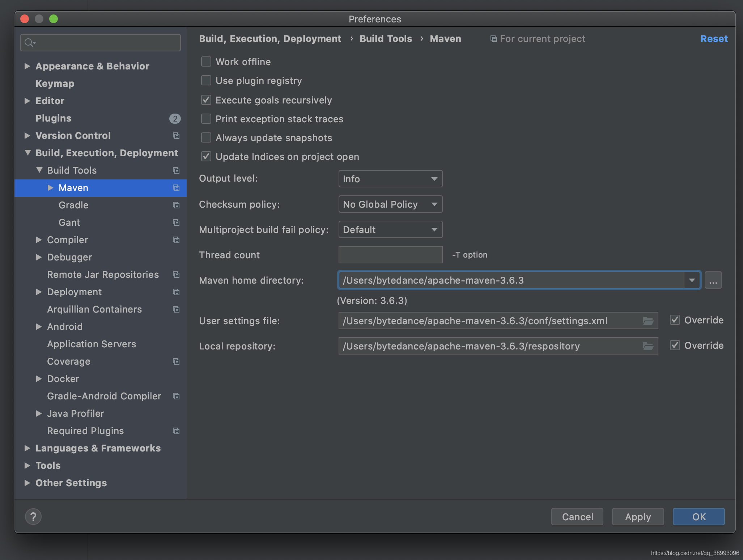Click project-level icon next to Required Plugins
Viewport: 743px width, 560px height.
(176, 431)
